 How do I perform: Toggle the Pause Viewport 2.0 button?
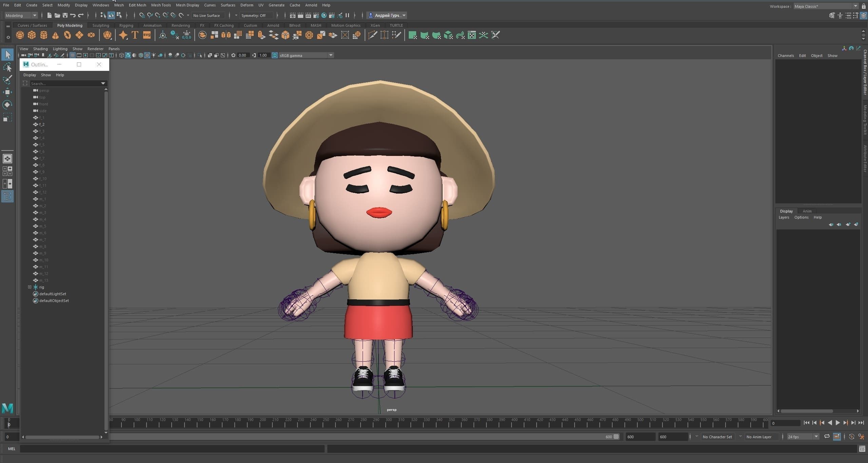[x=347, y=15]
